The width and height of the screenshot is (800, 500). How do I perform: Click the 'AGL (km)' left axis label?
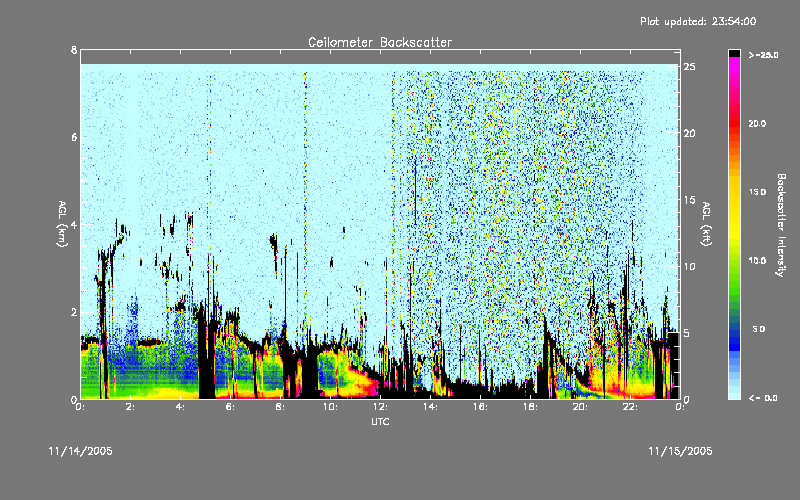click(62, 223)
